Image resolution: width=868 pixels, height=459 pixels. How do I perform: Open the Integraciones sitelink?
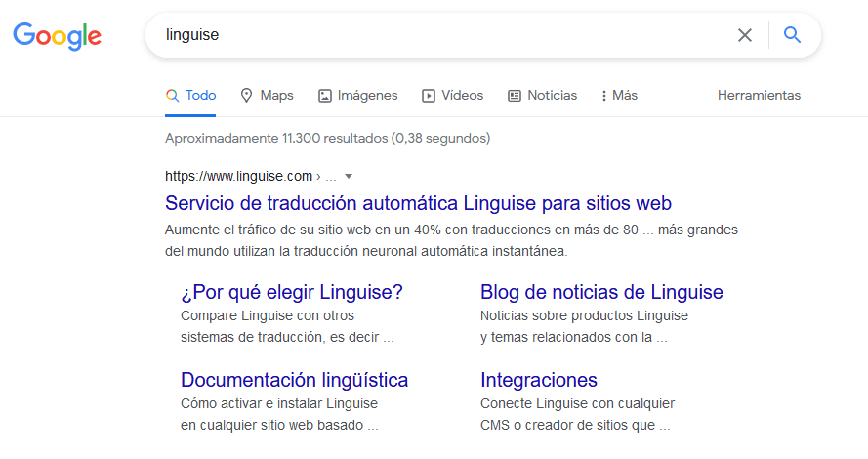(x=539, y=380)
